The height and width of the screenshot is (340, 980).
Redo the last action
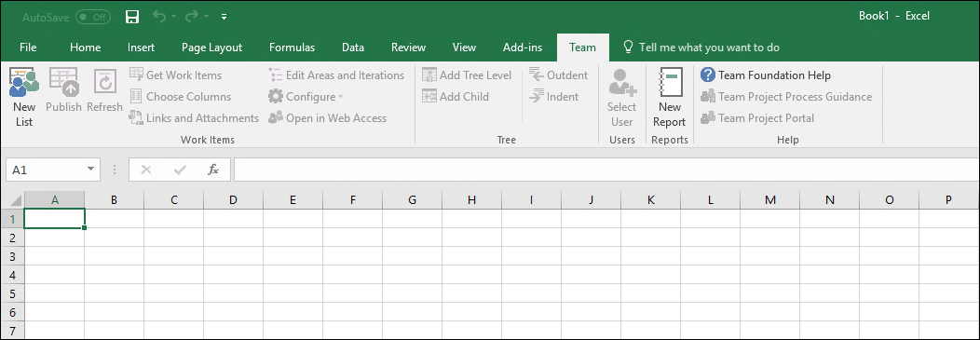[x=191, y=17]
